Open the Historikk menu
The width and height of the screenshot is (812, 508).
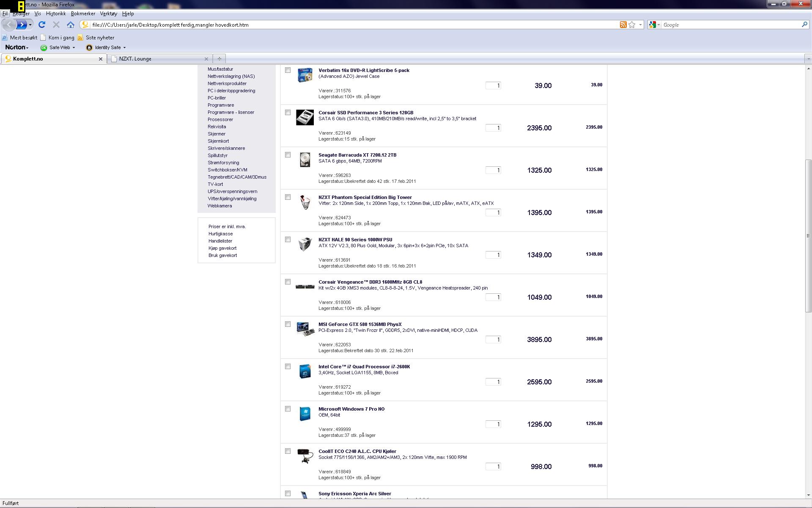pyautogui.click(x=56, y=14)
